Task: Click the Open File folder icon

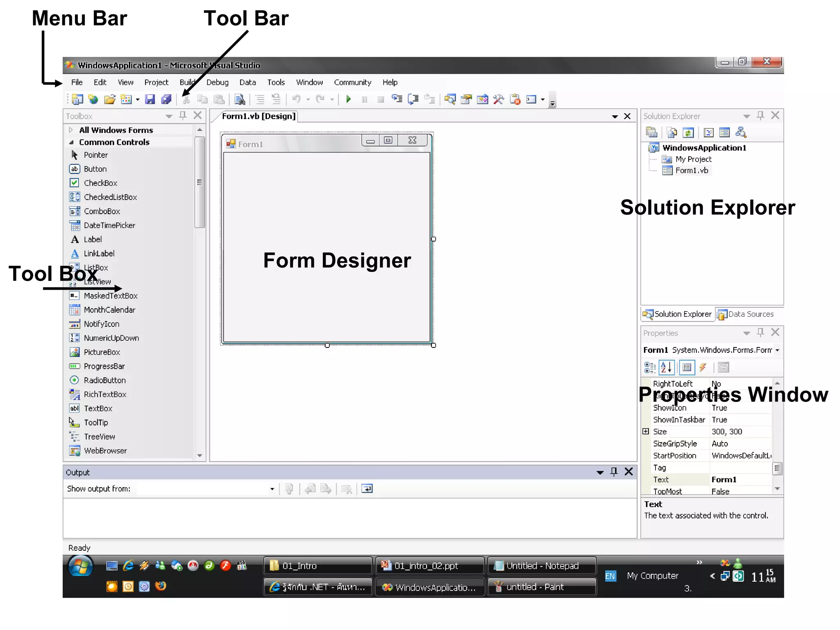Action: [x=110, y=99]
